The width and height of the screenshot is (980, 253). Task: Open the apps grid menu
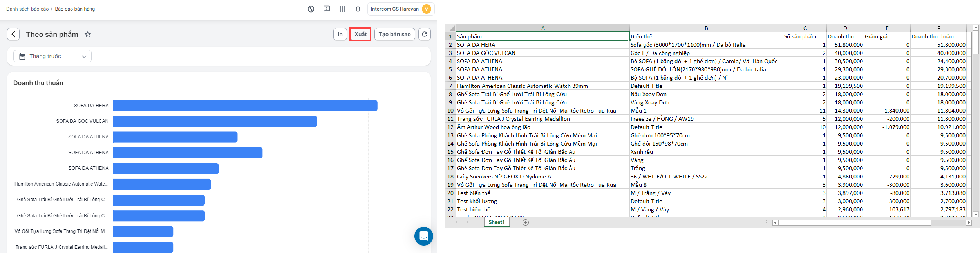tap(342, 9)
